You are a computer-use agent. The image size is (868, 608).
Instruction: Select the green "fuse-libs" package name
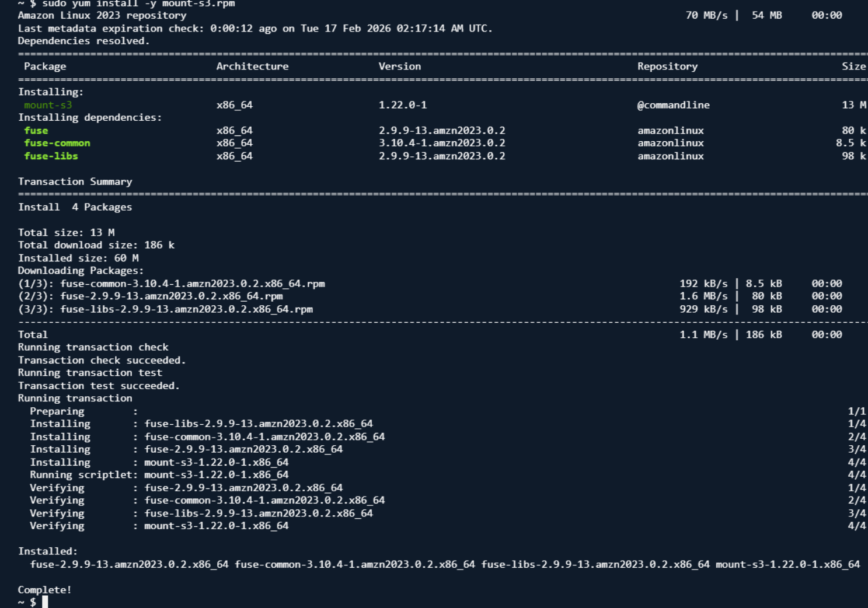pos(51,156)
